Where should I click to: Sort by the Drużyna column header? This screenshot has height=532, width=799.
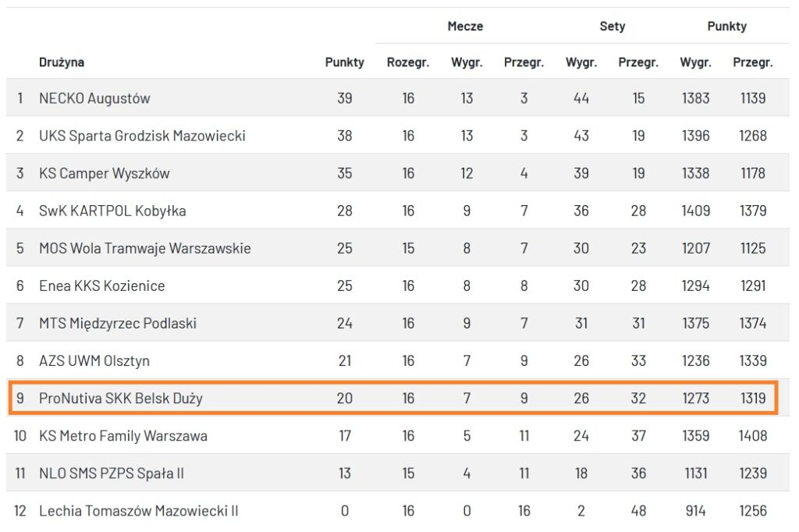click(x=62, y=62)
